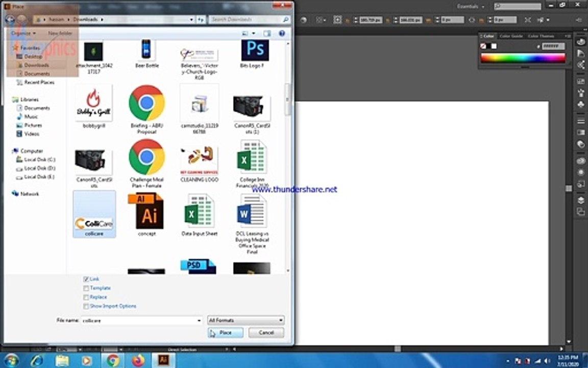The height and width of the screenshot is (368, 588).
Task: Open the Symbols panel dock icon
Action: [x=580, y=104]
